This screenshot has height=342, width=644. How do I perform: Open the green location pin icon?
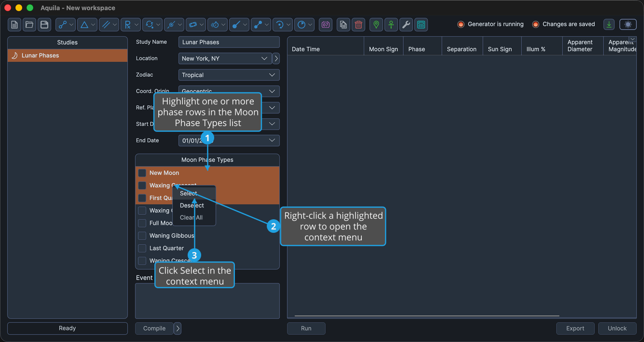pyautogui.click(x=376, y=25)
